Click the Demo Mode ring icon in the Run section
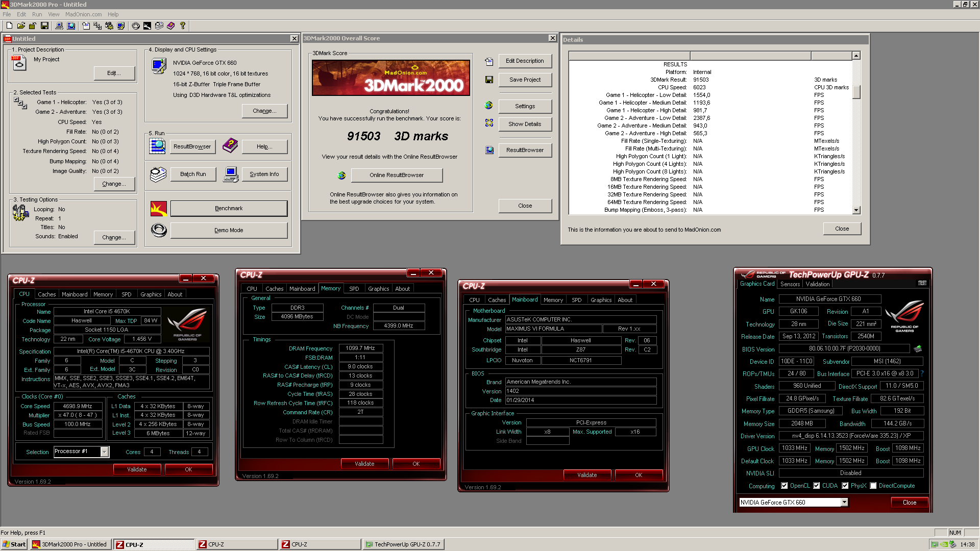 tap(159, 231)
